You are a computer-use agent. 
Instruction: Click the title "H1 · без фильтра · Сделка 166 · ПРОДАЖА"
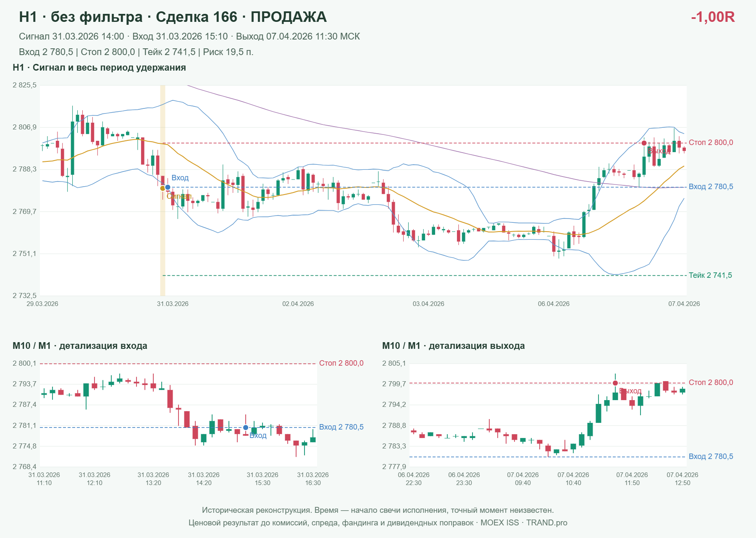tap(173, 17)
